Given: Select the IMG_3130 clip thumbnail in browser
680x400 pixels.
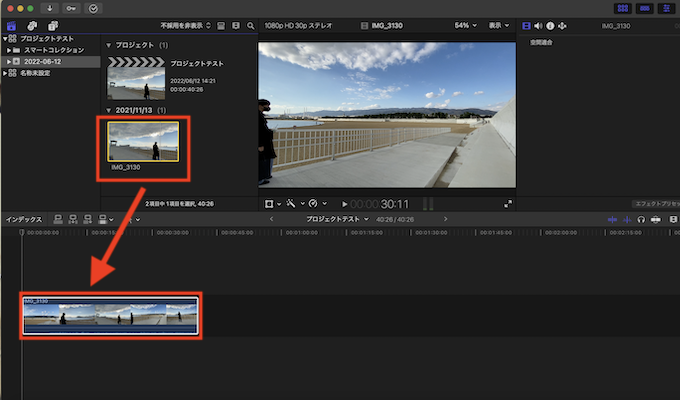Looking at the screenshot, I should tap(144, 142).
